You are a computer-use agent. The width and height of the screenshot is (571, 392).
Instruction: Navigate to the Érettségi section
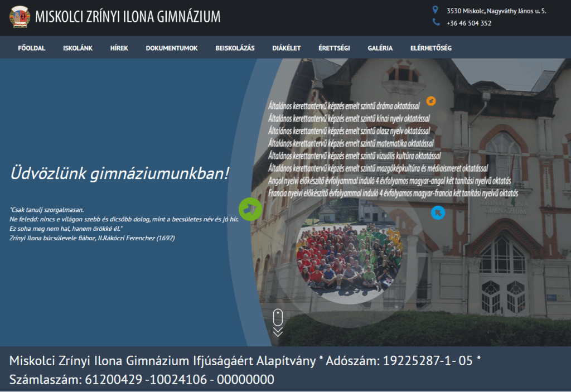pyautogui.click(x=334, y=48)
